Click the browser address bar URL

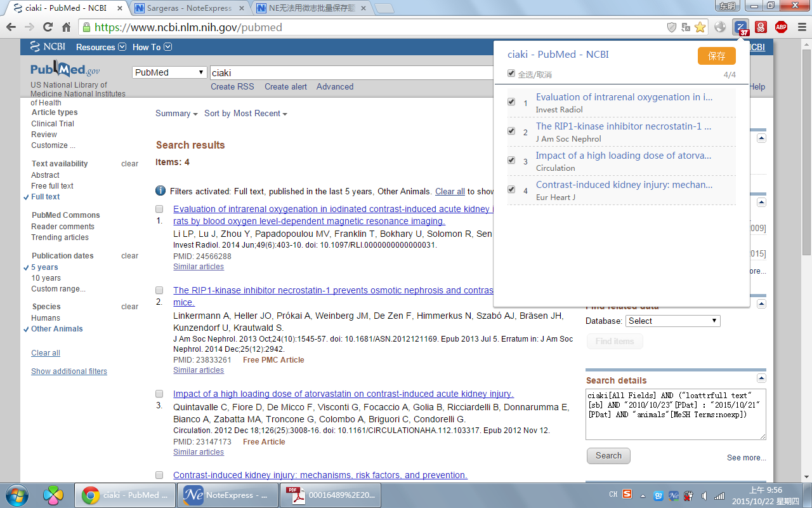188,27
